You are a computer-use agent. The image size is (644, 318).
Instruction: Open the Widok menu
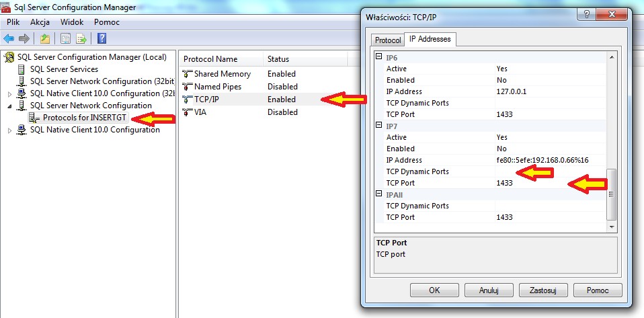click(x=72, y=22)
